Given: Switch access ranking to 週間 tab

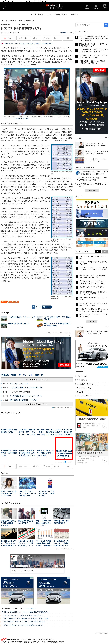Looking at the screenshot, I should point(105,251).
